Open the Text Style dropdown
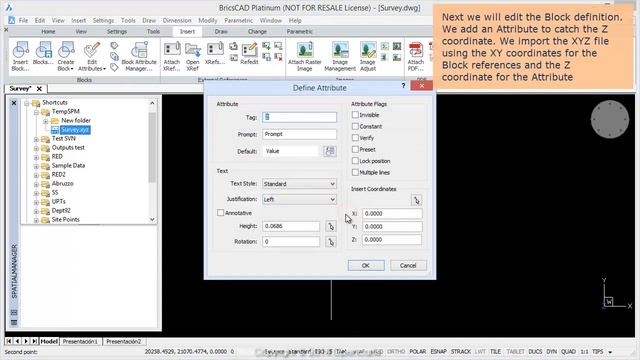The image size is (640, 360). point(299,184)
